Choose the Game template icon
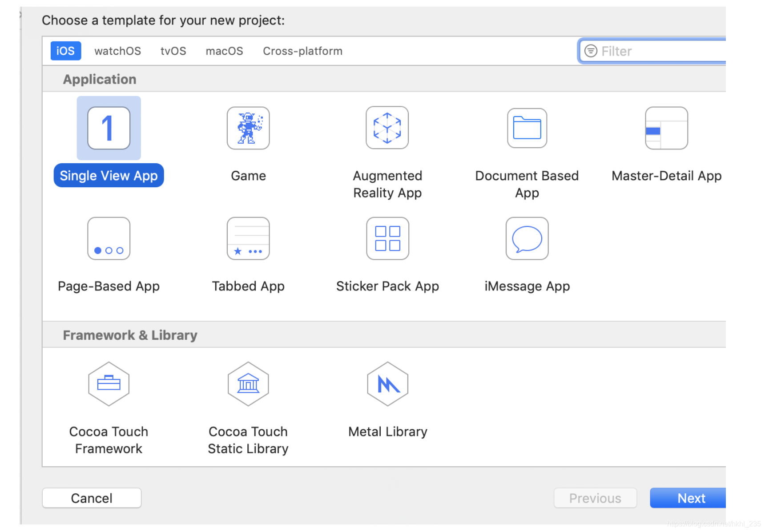This screenshot has width=765, height=532. [x=248, y=128]
